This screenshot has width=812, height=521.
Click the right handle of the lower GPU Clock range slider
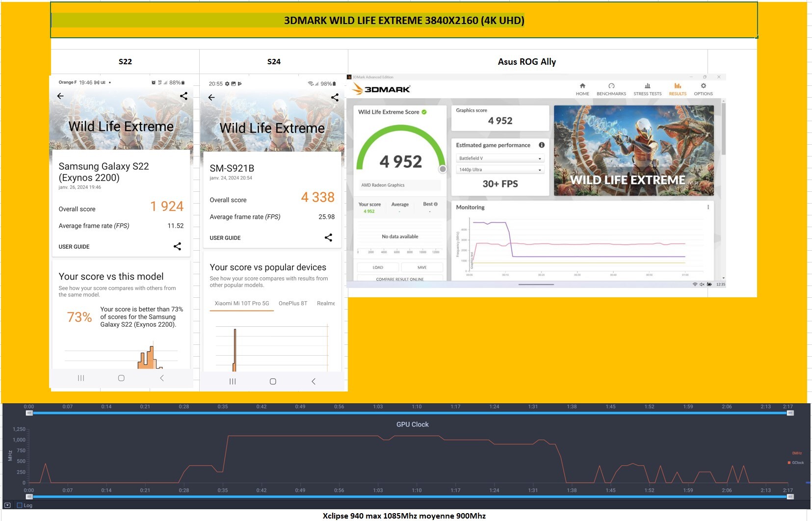[x=790, y=497]
